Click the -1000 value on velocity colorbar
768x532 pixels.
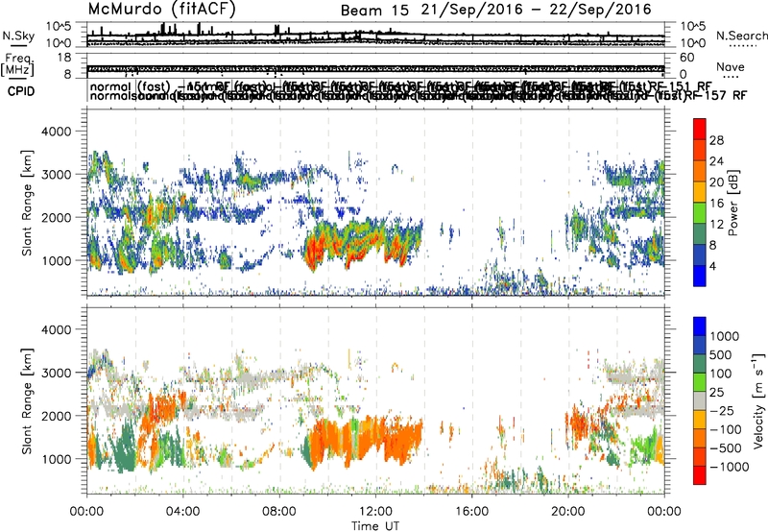(x=729, y=467)
